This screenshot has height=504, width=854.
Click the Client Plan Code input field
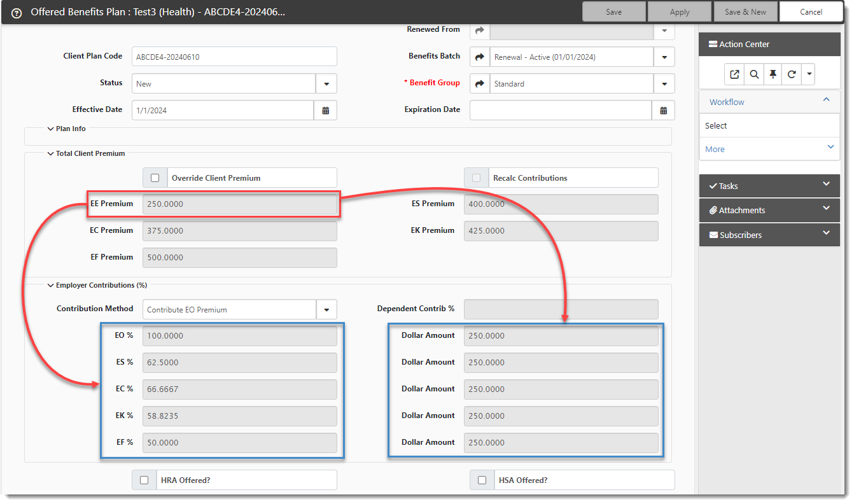234,57
